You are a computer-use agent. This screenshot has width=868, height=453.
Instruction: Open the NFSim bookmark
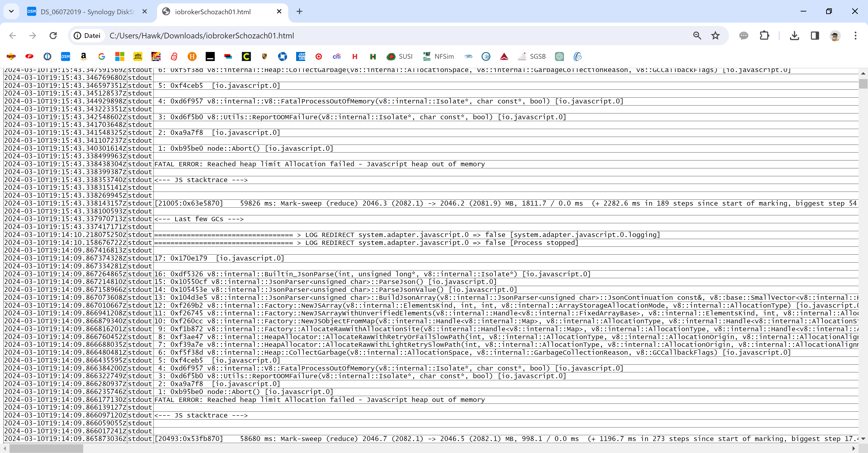pos(438,56)
